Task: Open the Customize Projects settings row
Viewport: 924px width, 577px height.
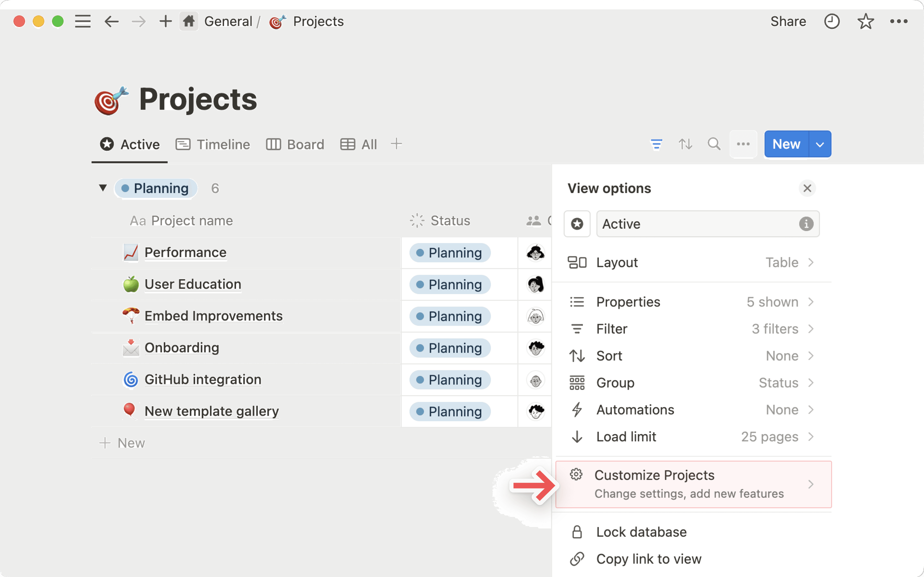Action: coord(693,484)
